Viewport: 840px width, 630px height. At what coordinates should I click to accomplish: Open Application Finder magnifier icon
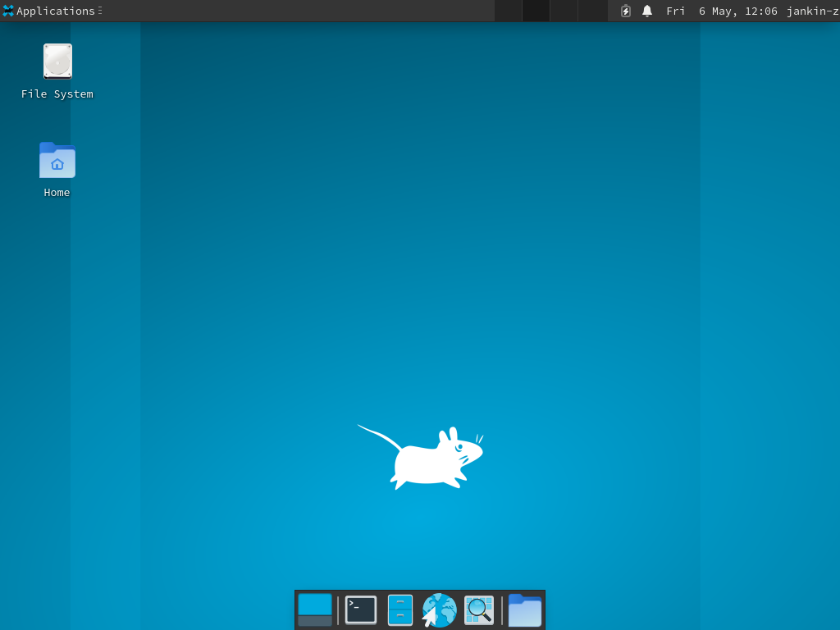tap(479, 610)
